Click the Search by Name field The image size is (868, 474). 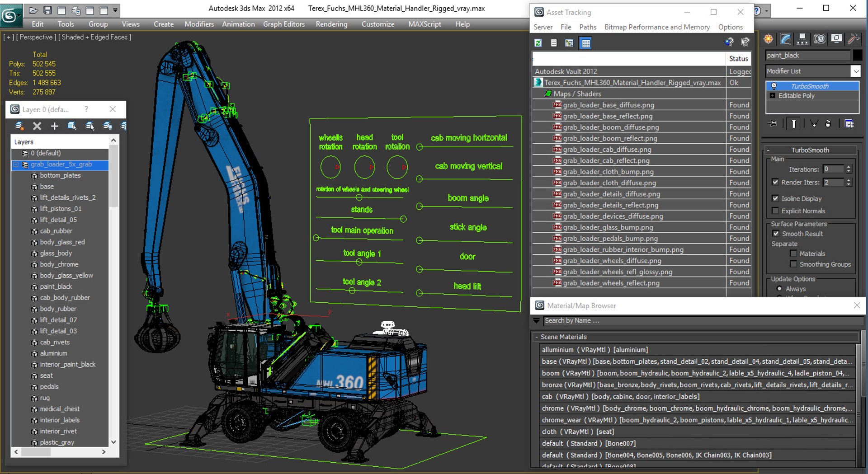click(x=703, y=320)
